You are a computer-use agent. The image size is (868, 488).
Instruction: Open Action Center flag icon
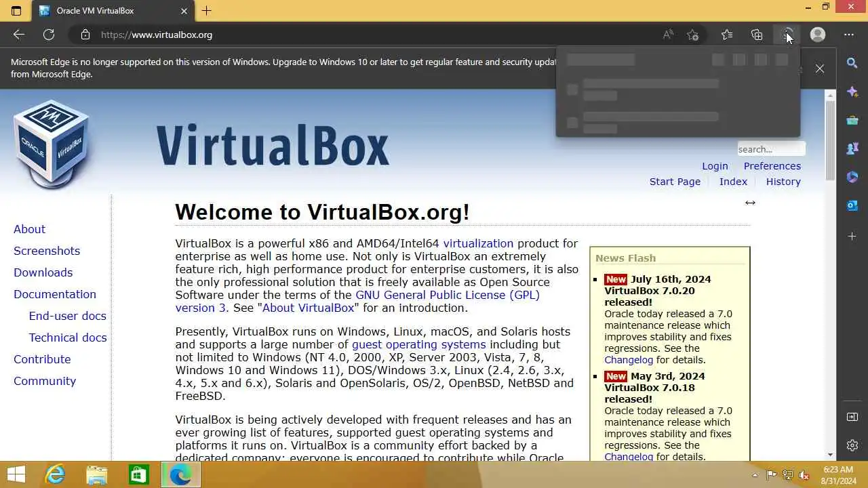click(772, 475)
